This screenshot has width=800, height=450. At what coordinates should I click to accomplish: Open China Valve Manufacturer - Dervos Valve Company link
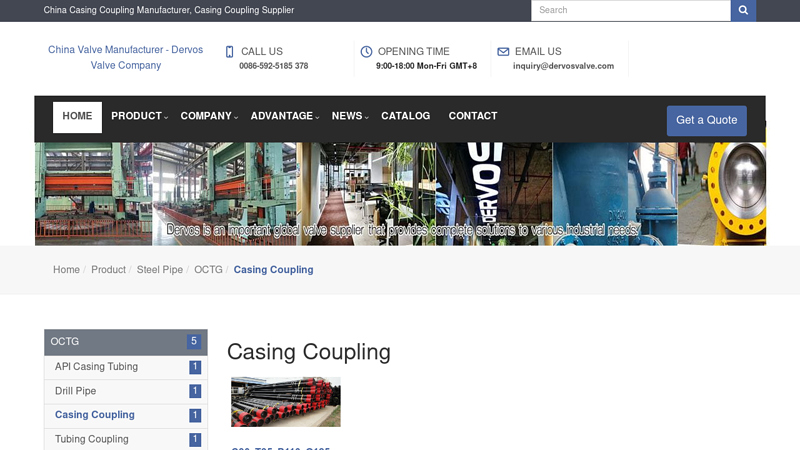126,57
